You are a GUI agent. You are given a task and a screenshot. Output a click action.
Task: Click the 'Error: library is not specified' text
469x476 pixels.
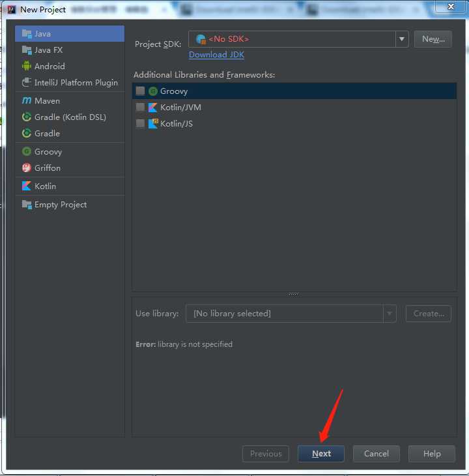184,344
